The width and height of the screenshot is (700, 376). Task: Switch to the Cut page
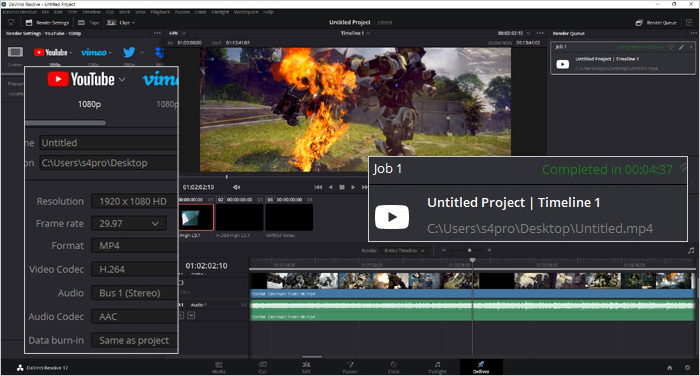pos(262,367)
